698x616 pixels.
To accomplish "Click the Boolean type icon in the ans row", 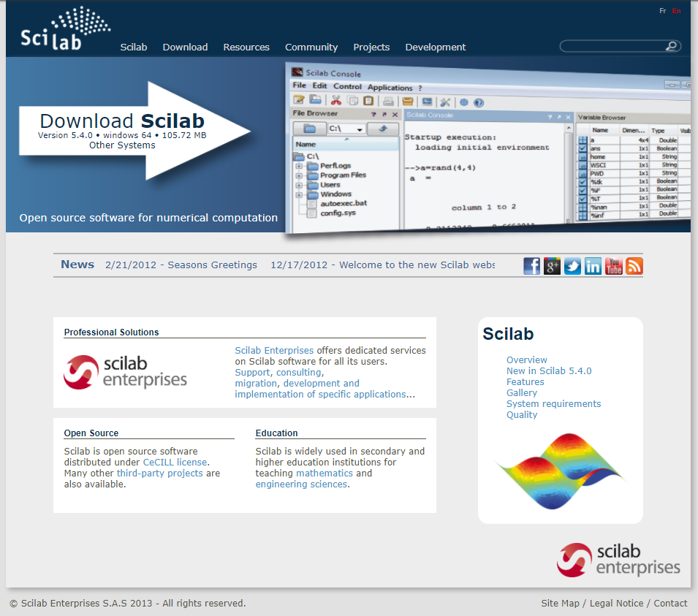I will [x=583, y=148].
